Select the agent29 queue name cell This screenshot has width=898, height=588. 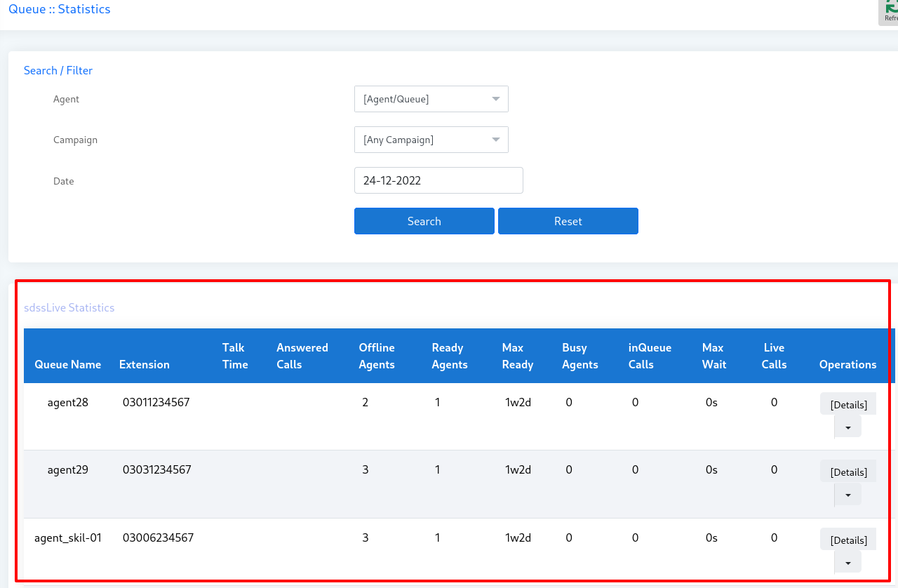point(68,469)
